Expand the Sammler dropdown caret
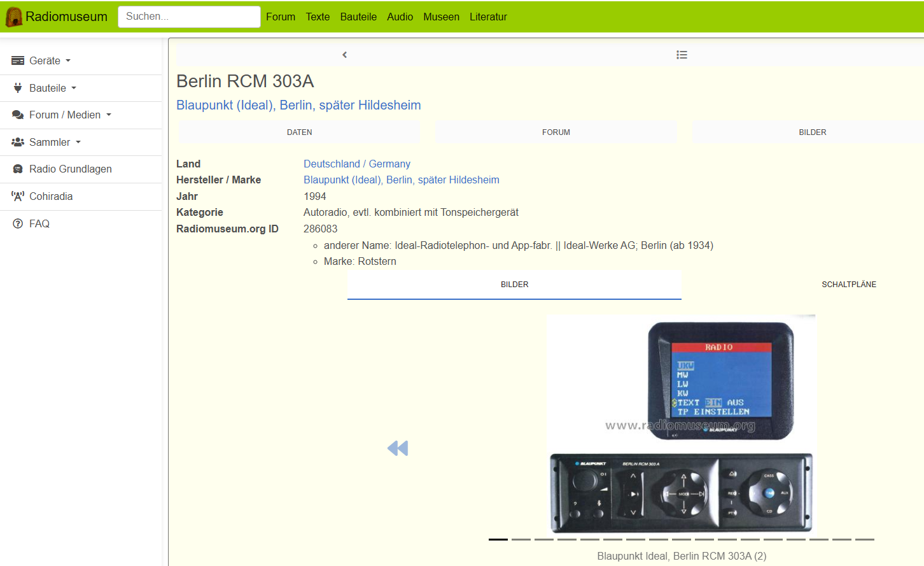The height and width of the screenshot is (566, 924). pyautogui.click(x=78, y=142)
